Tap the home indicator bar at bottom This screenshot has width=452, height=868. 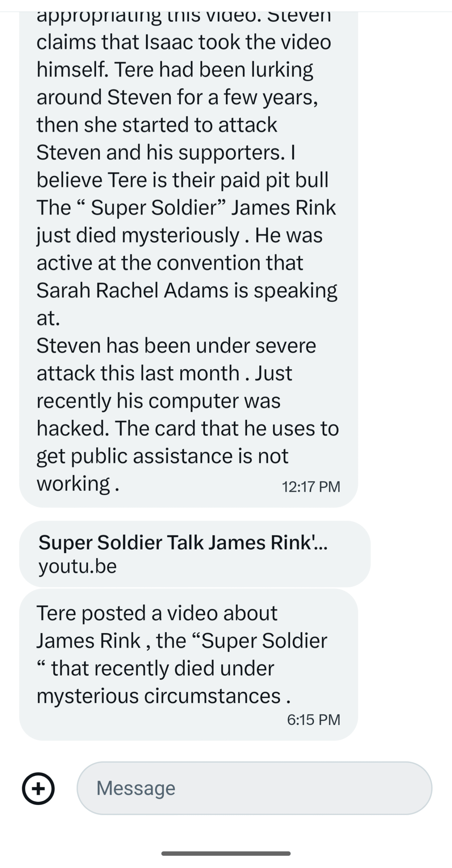pyautogui.click(x=226, y=853)
